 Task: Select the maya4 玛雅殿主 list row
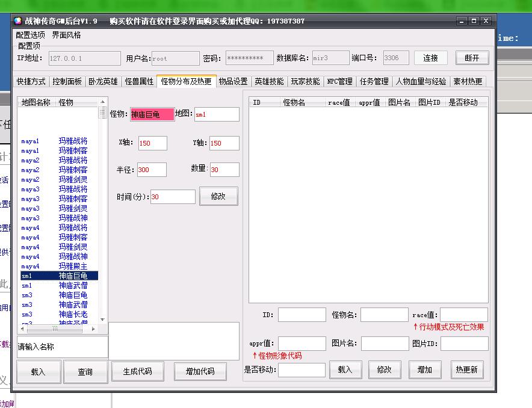59,266
